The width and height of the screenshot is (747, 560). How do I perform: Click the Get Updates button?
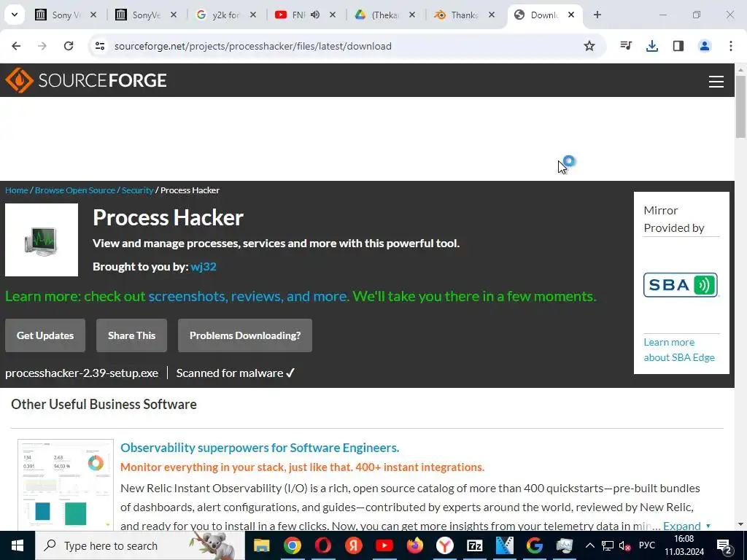(45, 335)
